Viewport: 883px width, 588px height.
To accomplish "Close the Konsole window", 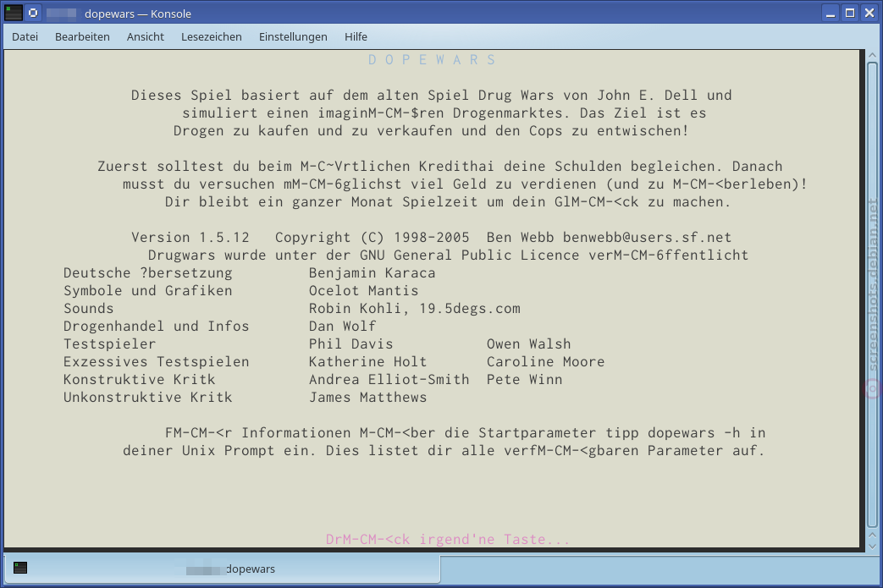I will 869,13.
